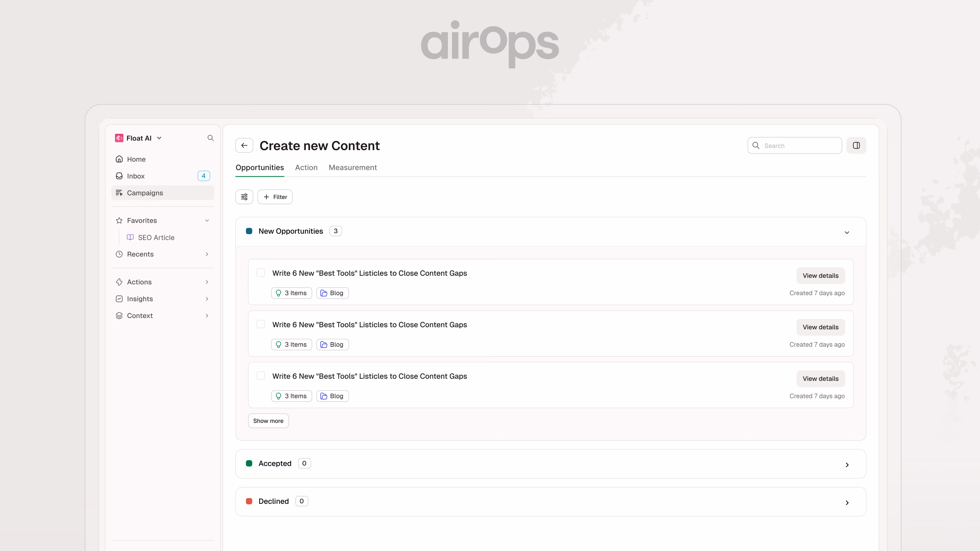Expand the Declined group chevron

847,502
